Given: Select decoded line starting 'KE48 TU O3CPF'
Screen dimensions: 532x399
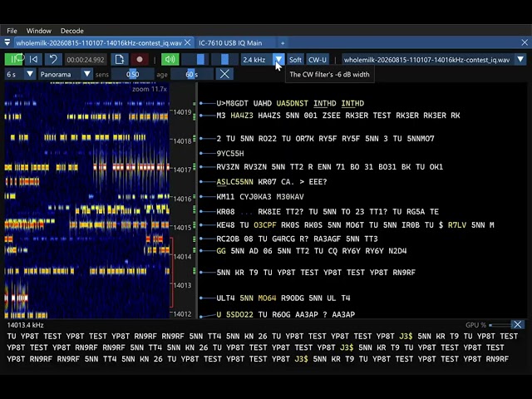Looking at the screenshot, I should [355, 225].
